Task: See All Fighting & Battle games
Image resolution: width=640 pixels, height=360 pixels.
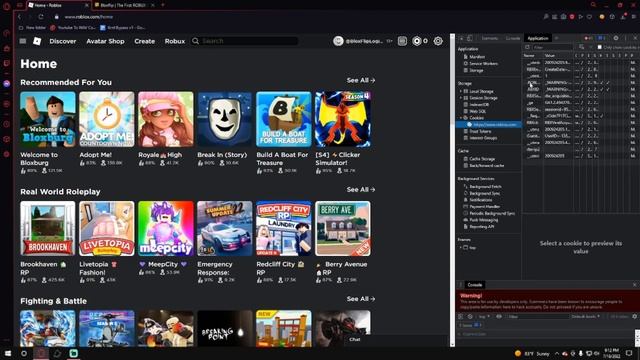Action: click(x=361, y=299)
